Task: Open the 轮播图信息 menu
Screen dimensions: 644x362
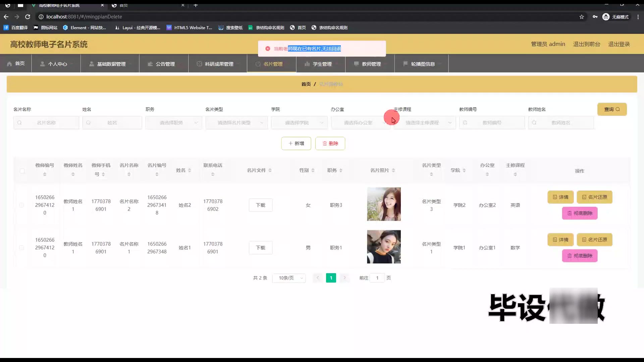Action: [422, 64]
